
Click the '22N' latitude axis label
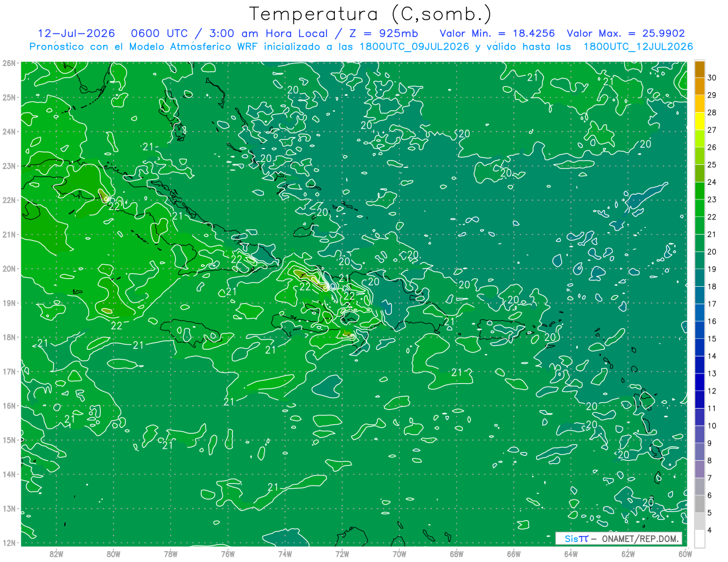point(8,200)
